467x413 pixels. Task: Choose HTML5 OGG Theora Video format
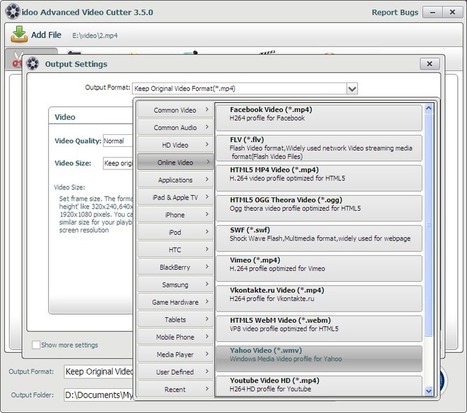click(x=319, y=208)
